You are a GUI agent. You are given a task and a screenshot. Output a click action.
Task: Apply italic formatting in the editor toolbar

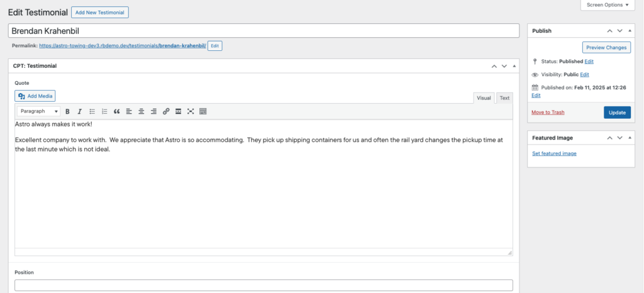pyautogui.click(x=79, y=111)
